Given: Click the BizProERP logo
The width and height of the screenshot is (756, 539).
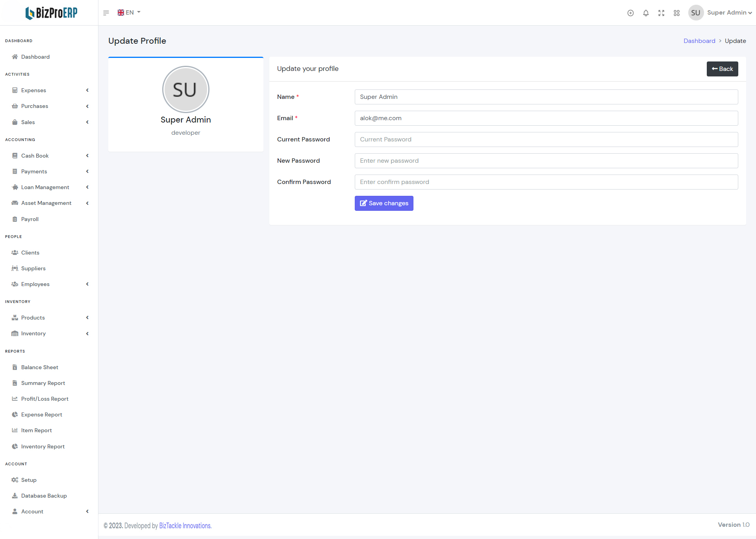Looking at the screenshot, I should 51,13.
